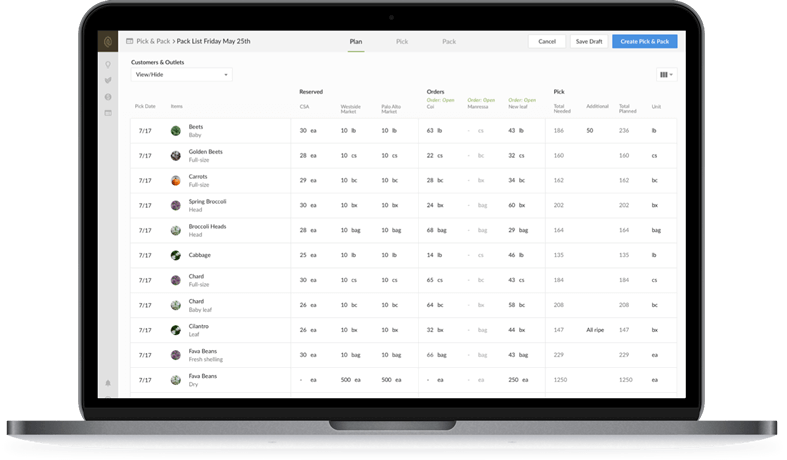Viewport: 787px width, 460px height.
Task: Click the Golden Beets item thumbnail
Action: click(176, 156)
